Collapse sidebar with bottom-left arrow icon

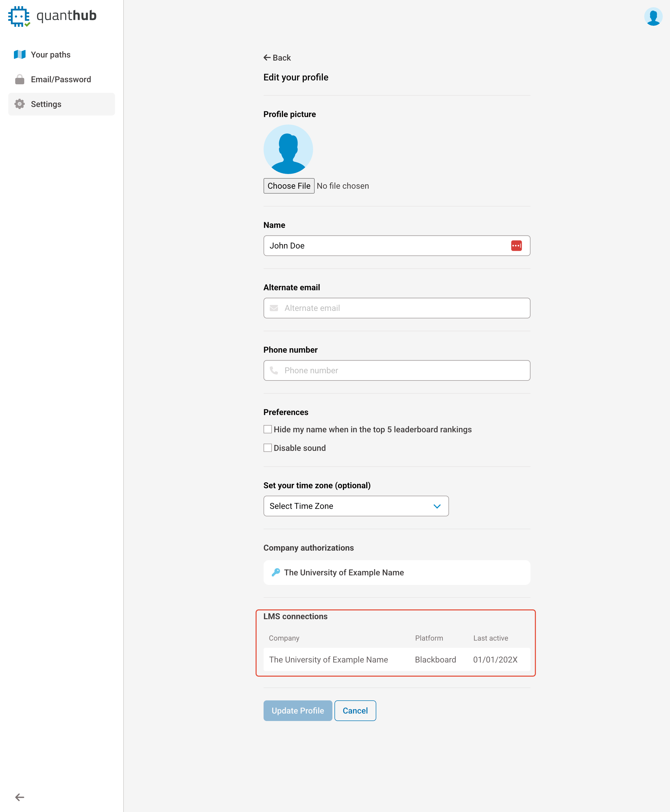[x=20, y=797]
